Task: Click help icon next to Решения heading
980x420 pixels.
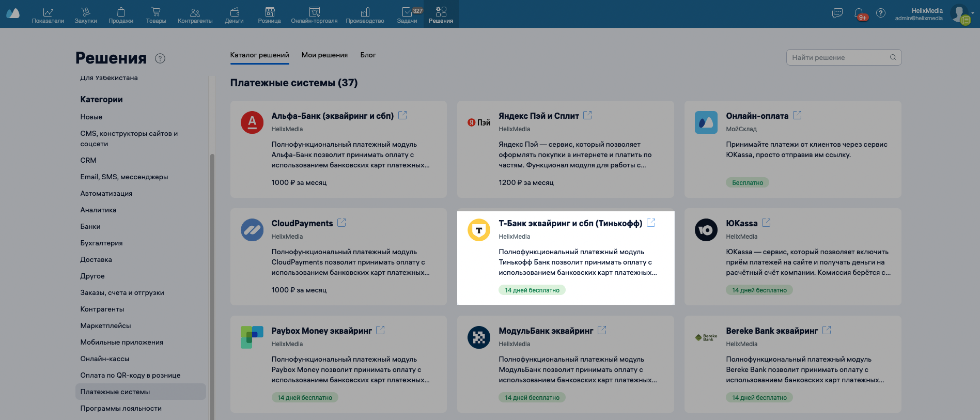Action: 160,58
